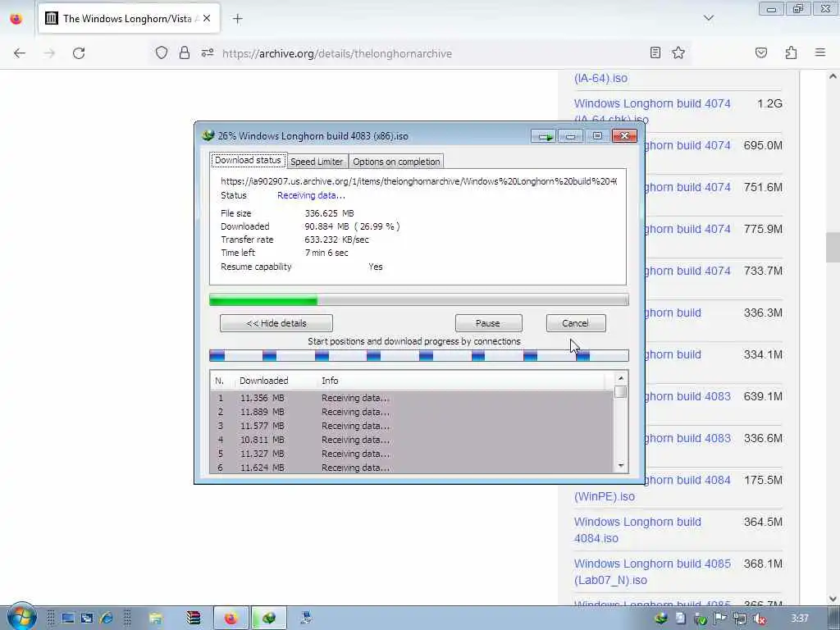
Task: Click IDM send-to-tray green arrow button
Action: pos(545,136)
